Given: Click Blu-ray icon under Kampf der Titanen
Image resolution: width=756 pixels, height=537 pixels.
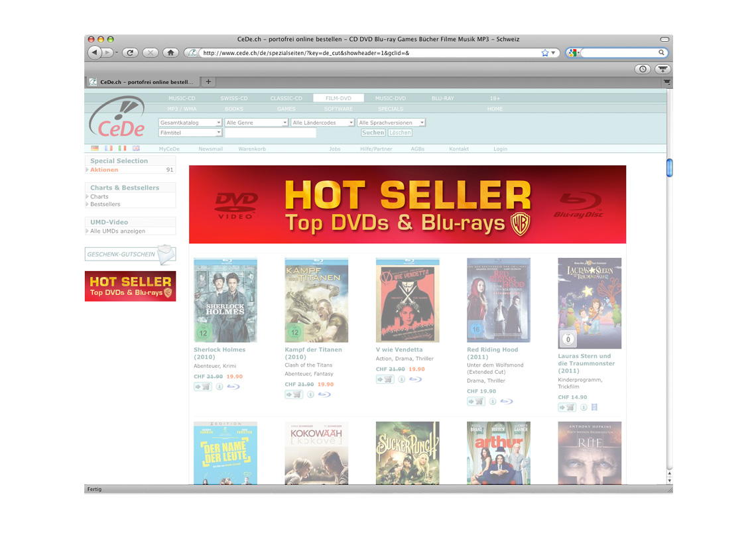Looking at the screenshot, I should point(324,394).
